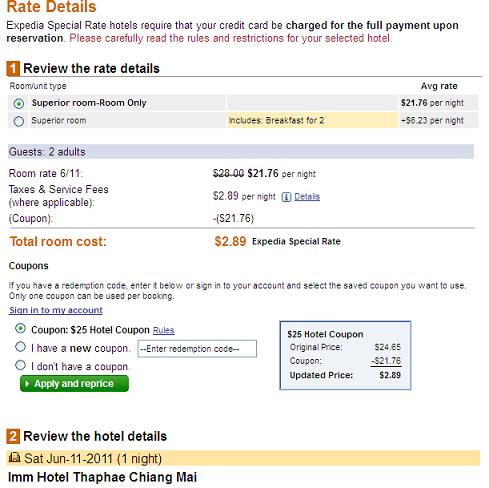Select Superior room-Room Only radio button
Screen dimensions: 489x488
[x=19, y=104]
